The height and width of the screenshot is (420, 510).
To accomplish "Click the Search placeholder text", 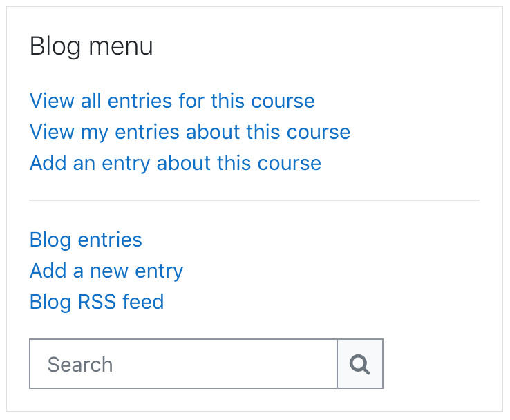I will coord(80,364).
